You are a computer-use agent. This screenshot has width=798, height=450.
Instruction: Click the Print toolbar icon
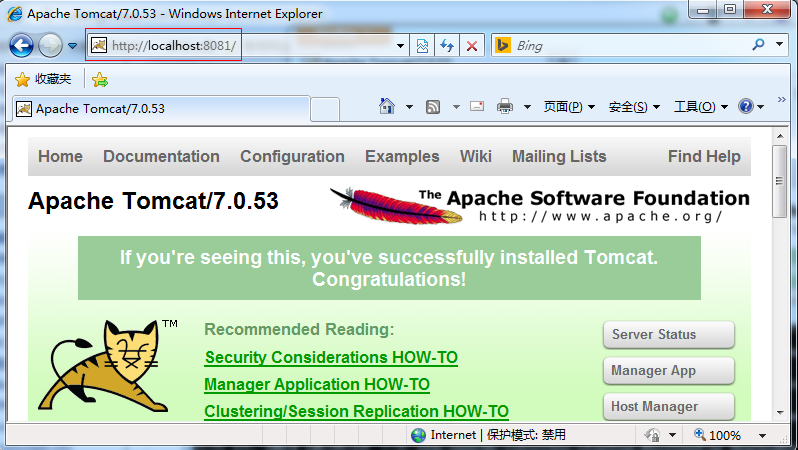click(x=505, y=106)
